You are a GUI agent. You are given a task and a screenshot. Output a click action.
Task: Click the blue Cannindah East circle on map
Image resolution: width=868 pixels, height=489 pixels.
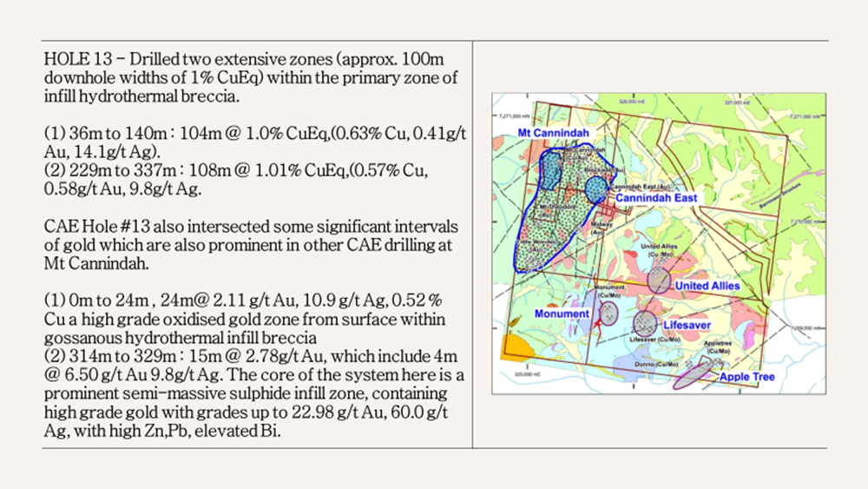click(596, 188)
